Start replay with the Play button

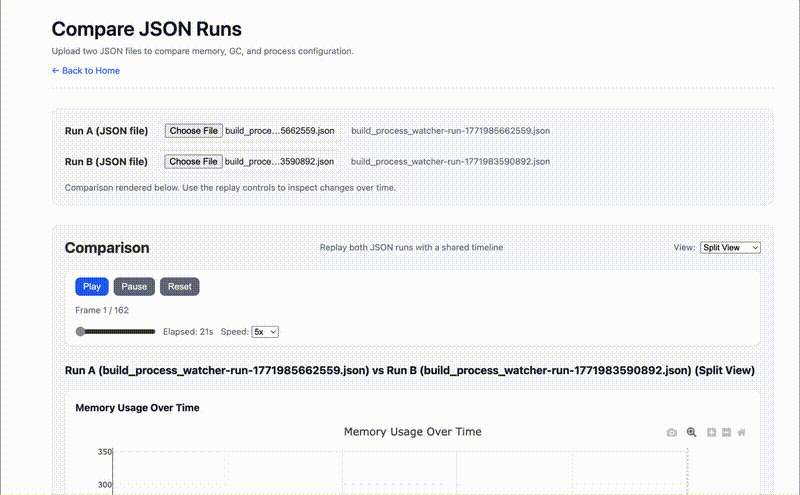92,287
